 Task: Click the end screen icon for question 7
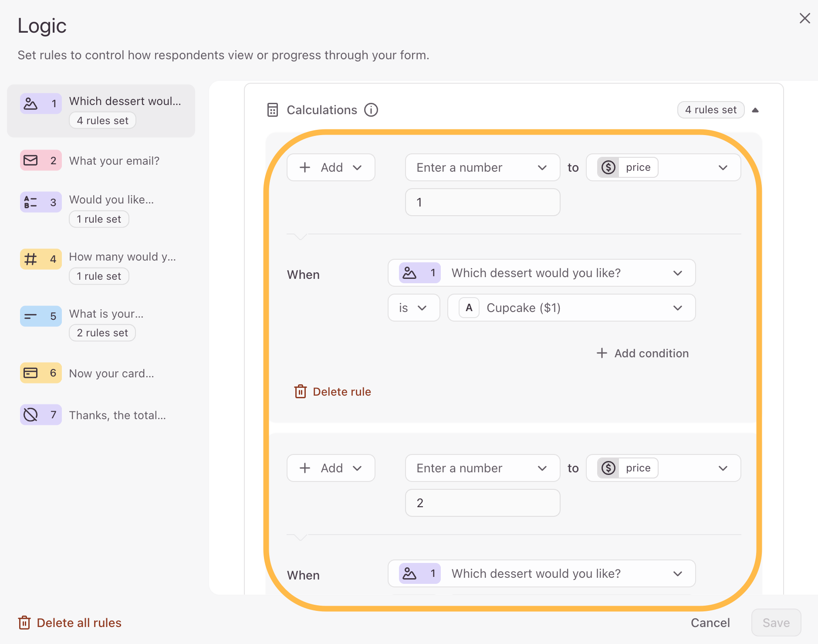pos(30,415)
